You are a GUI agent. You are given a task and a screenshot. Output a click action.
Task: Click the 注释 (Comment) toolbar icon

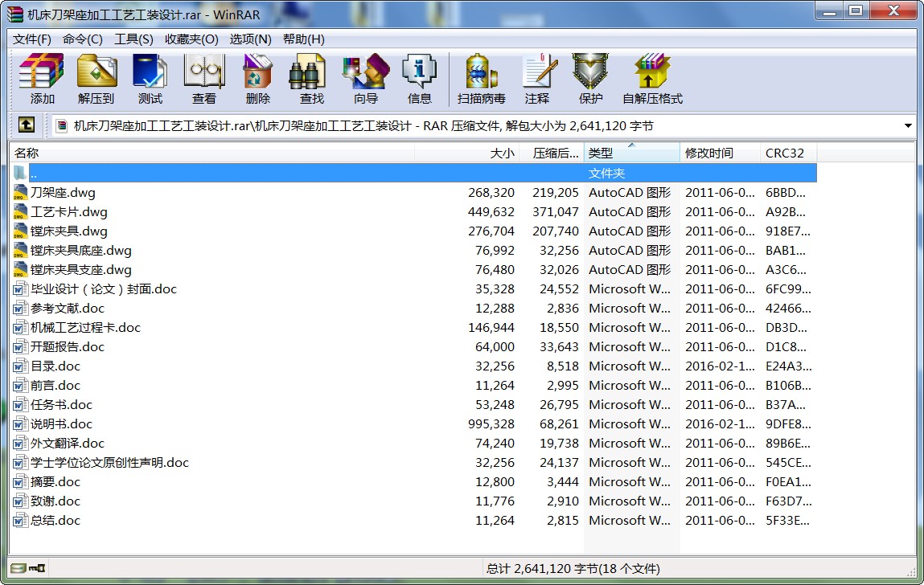click(539, 72)
